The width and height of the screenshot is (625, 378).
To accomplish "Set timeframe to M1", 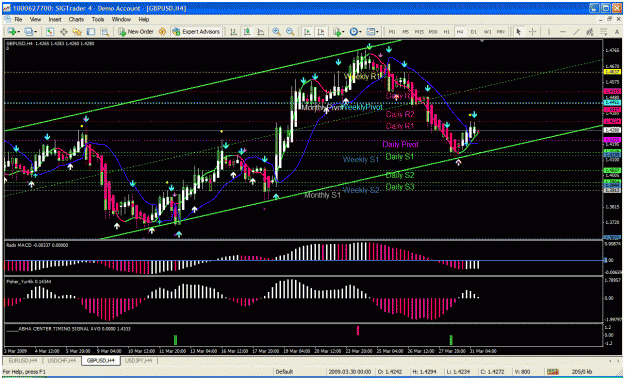I will [392, 32].
